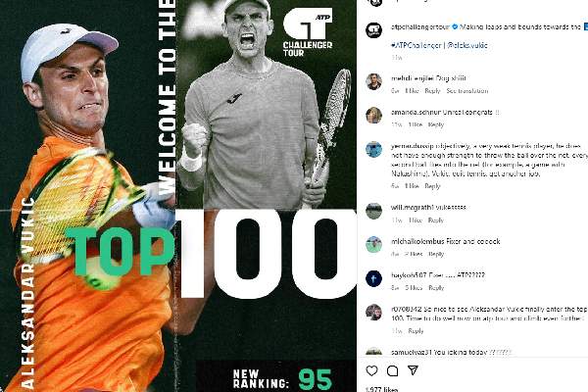Screen dimensions: 588x392
Task: Reply to comment praising Vukic entering top 100
Action: pos(416,331)
